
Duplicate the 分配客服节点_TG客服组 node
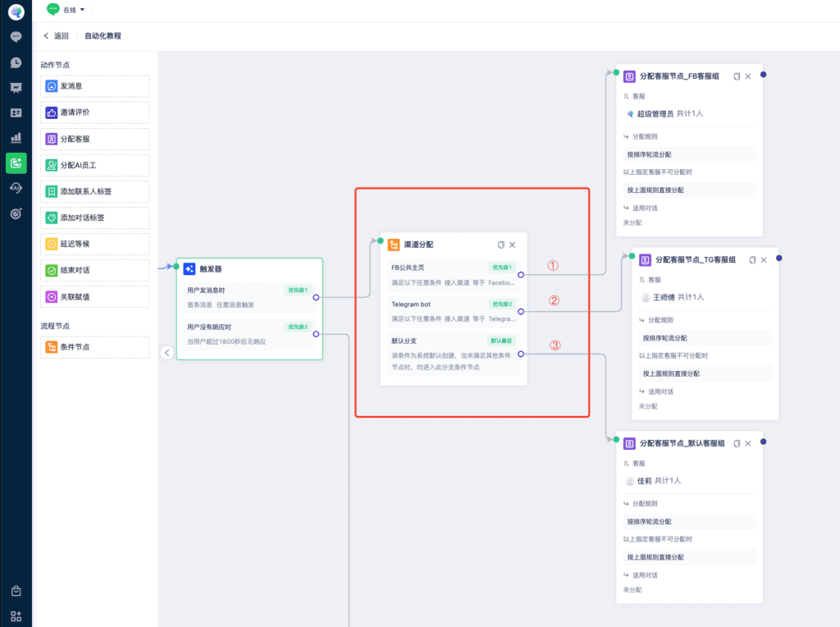[x=752, y=260]
